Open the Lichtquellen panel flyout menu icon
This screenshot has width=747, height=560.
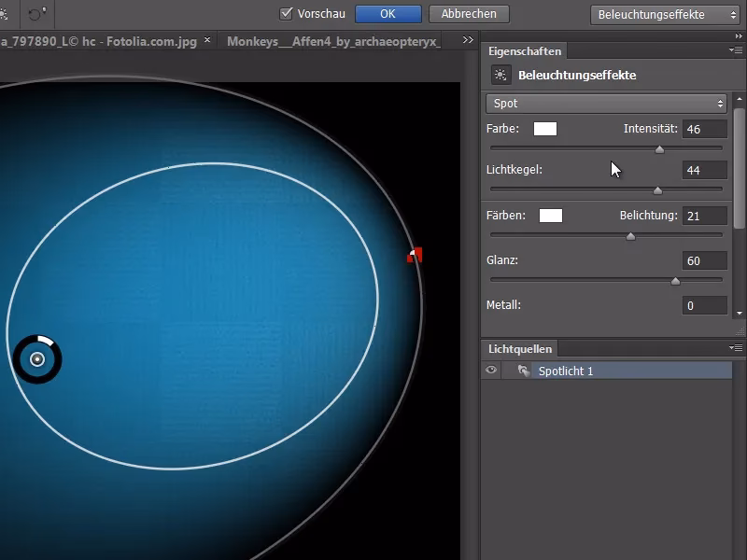click(737, 348)
